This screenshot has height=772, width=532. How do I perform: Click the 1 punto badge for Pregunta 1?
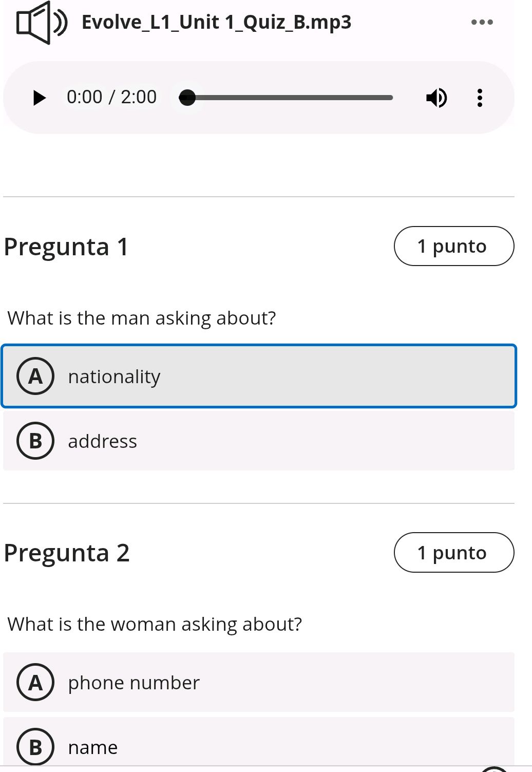tap(453, 246)
